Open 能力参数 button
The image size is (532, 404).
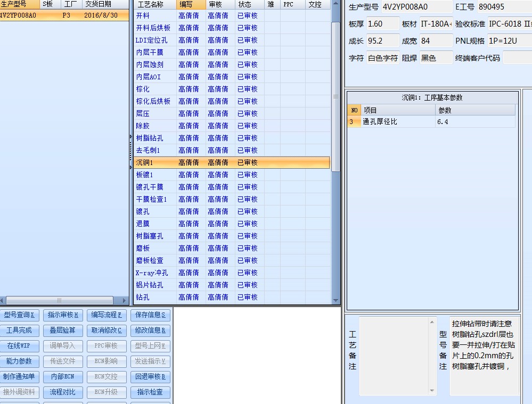19,361
